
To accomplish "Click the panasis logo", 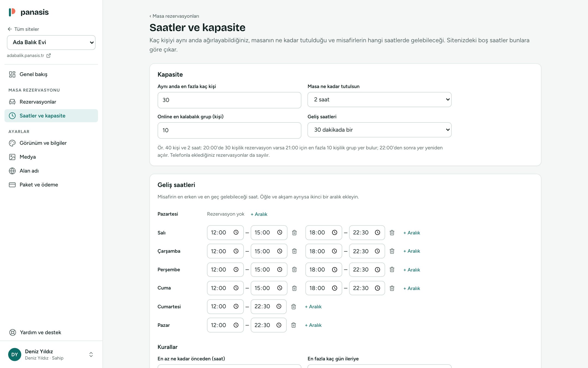I will coord(29,12).
